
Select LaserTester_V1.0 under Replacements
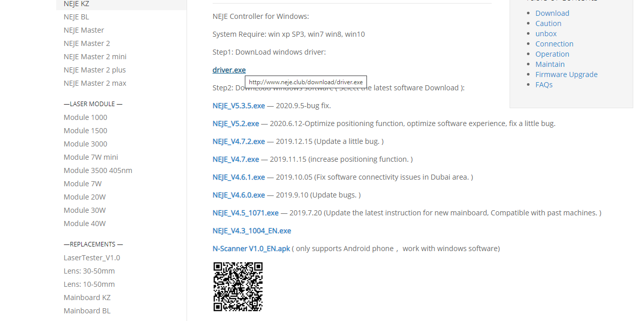coord(91,258)
